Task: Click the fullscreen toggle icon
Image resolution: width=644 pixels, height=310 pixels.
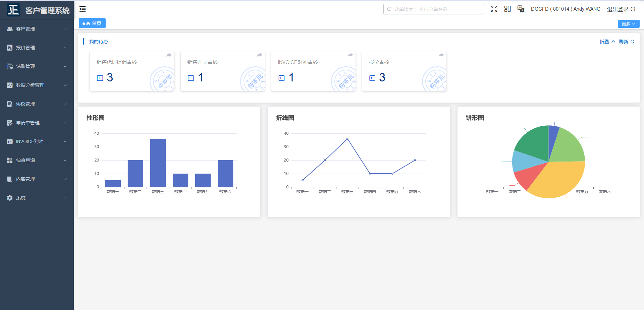Action: [x=494, y=9]
